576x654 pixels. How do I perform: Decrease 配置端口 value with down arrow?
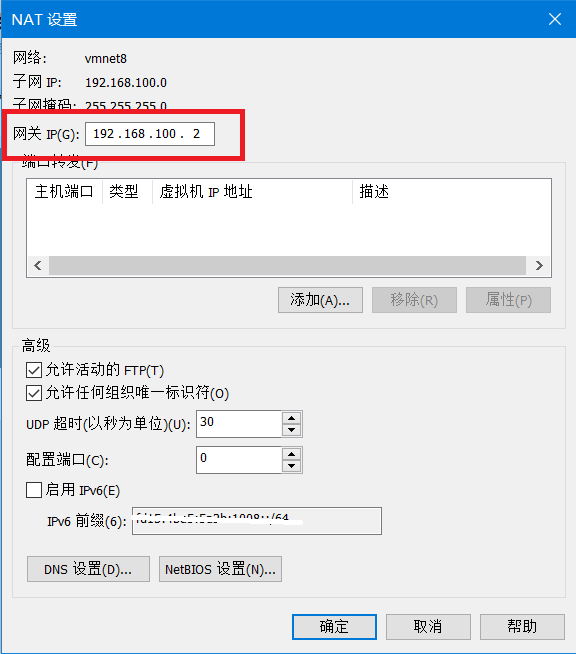point(292,466)
